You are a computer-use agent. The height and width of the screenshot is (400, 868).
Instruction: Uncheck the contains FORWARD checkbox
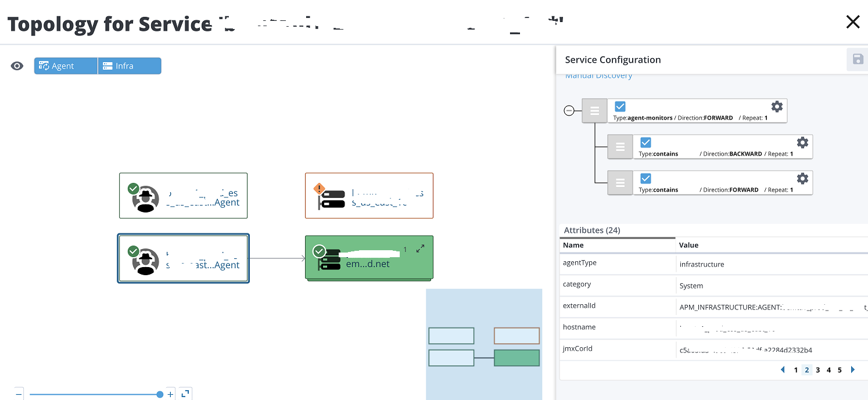coord(645,178)
